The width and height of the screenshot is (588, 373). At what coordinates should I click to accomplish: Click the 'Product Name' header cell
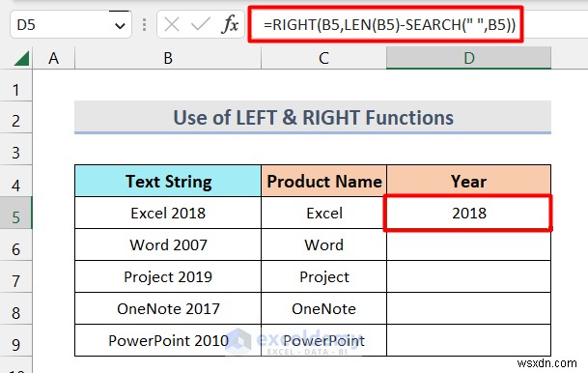coord(324,181)
